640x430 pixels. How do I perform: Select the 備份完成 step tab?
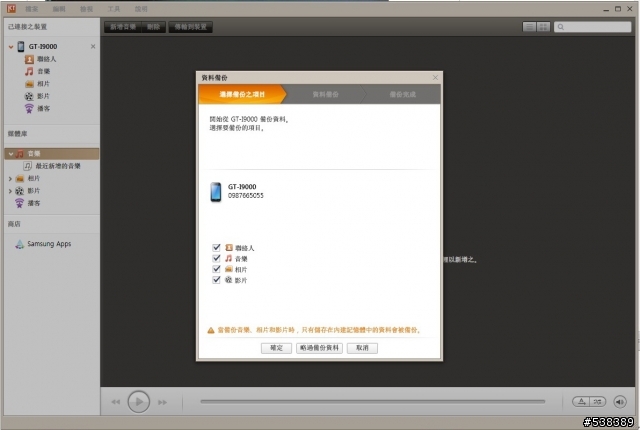(x=402, y=94)
